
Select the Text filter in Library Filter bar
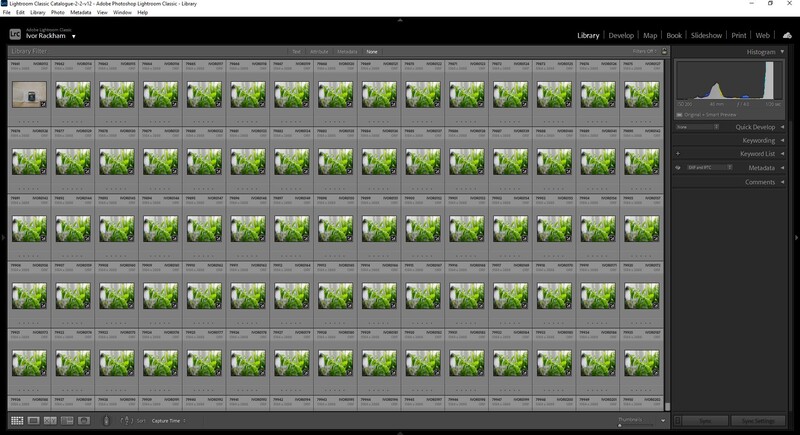[x=296, y=52]
